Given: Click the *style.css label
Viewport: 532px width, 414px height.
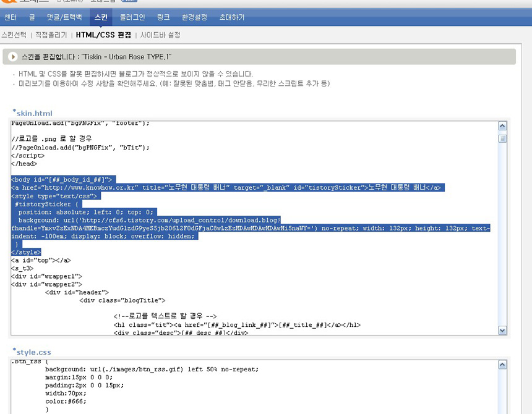Looking at the screenshot, I should pos(32,352).
